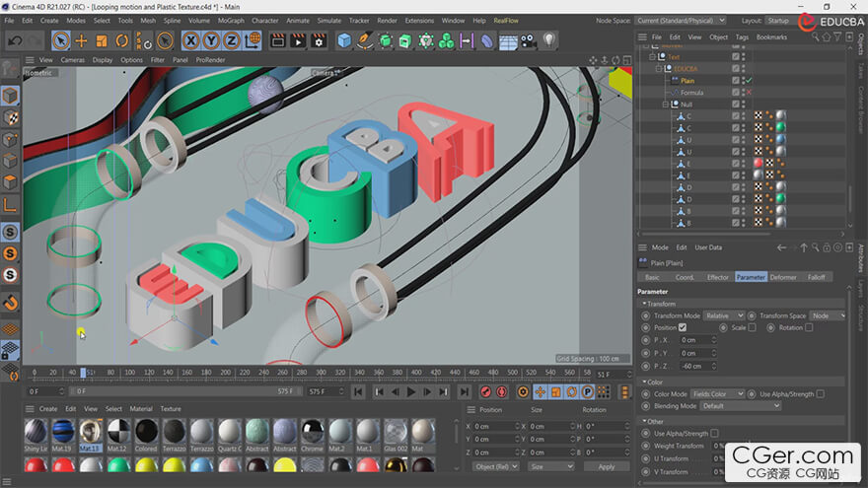Screen dimensions: 868x488
Task: Go to the start of animation
Action: 358,391
